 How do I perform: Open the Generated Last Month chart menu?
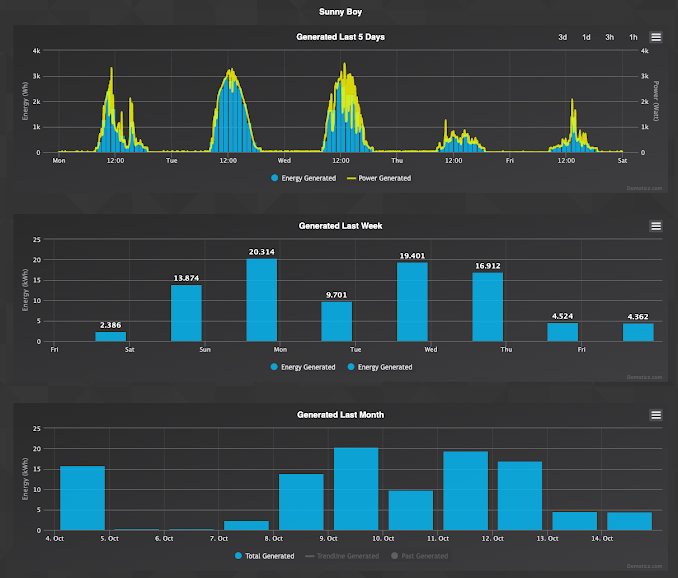coord(656,415)
